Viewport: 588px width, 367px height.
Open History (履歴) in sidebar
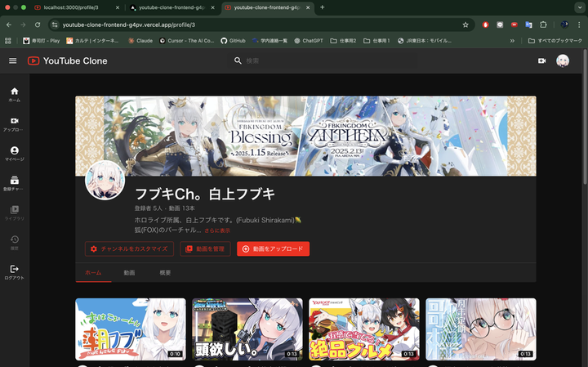coord(15,243)
